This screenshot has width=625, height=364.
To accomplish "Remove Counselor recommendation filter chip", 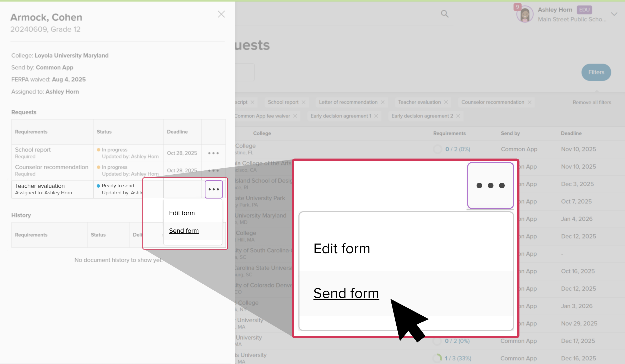I will tap(529, 102).
